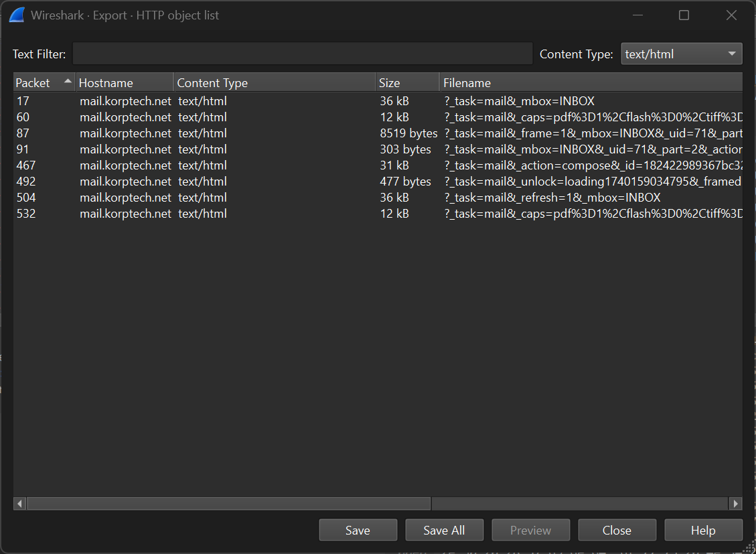Viewport: 756px width, 554px height.
Task: Click the horizontal scrollbar right arrow
Action: (735, 503)
